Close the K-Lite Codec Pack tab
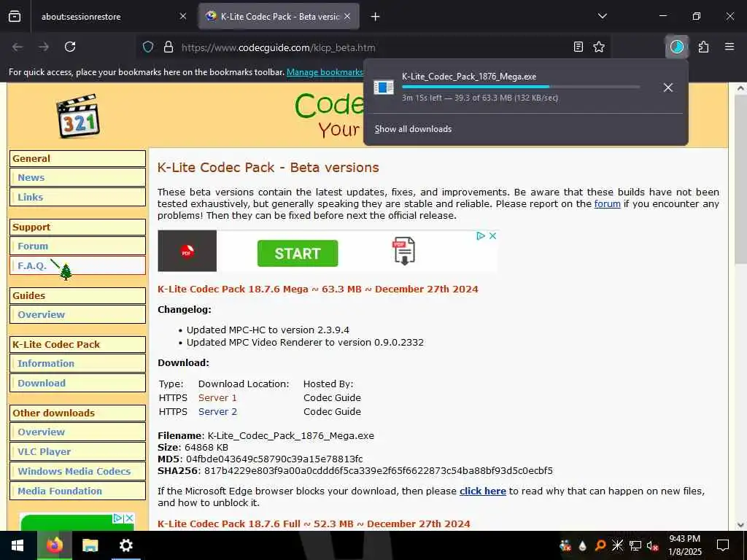 [347, 17]
